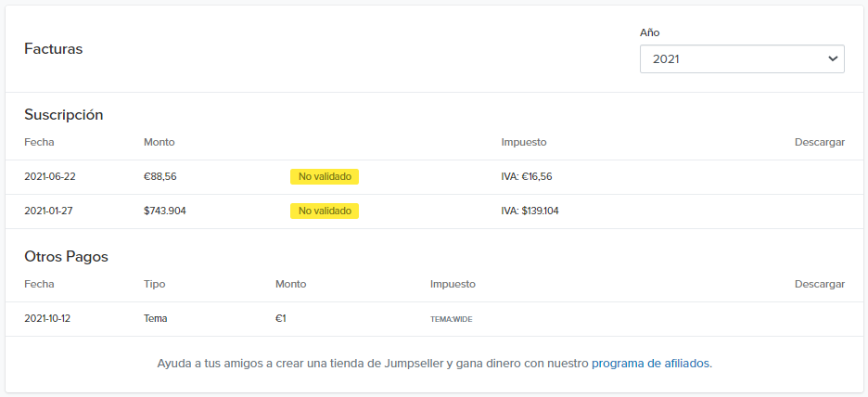Click the Otros Pagos section heading
This screenshot has height=397, width=868.
coord(66,256)
